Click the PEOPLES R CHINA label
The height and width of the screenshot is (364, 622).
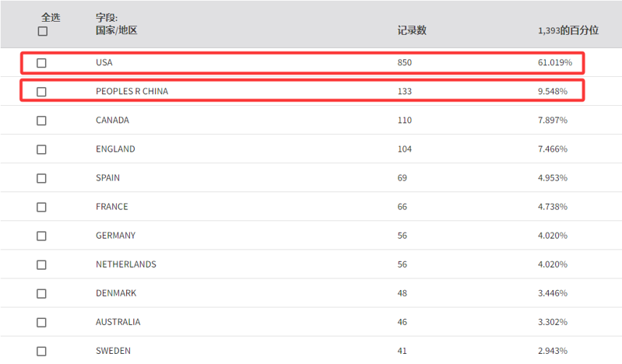tap(132, 91)
